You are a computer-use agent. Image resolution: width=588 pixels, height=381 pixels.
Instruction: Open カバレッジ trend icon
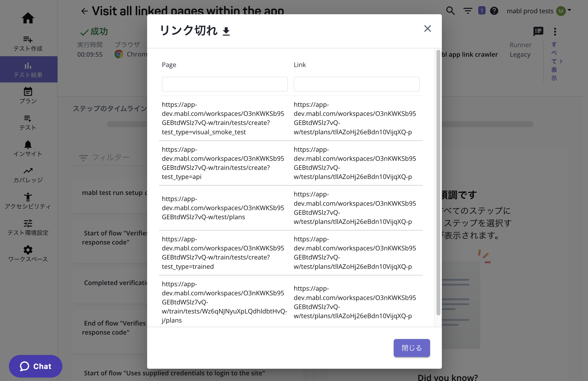click(x=28, y=175)
